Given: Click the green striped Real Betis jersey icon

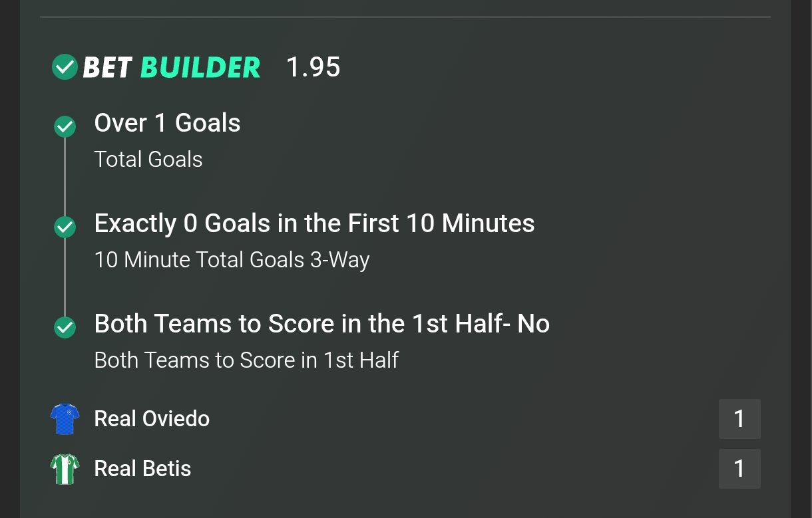Looking at the screenshot, I should [x=65, y=469].
